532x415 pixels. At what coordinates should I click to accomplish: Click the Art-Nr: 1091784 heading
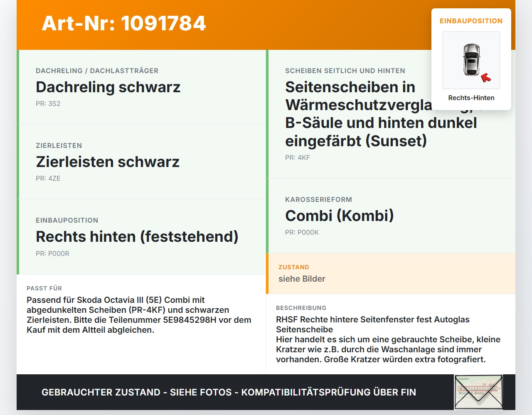click(124, 23)
